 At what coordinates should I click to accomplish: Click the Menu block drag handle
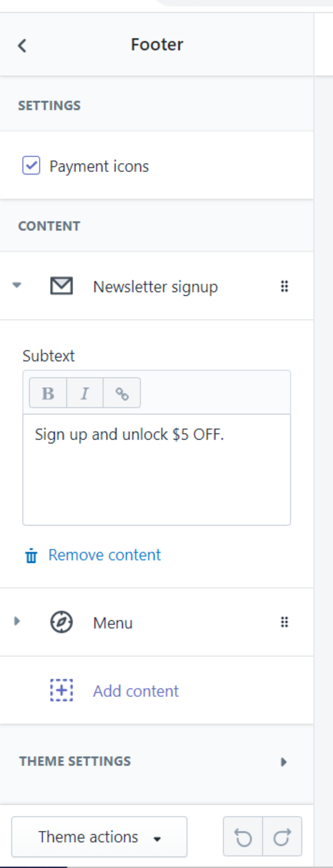pos(285,622)
